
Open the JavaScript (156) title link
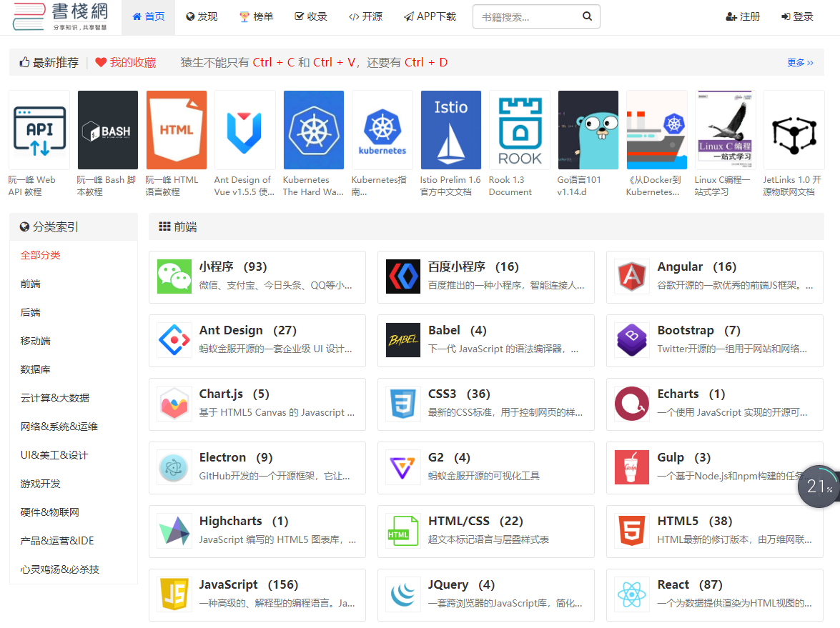click(249, 584)
